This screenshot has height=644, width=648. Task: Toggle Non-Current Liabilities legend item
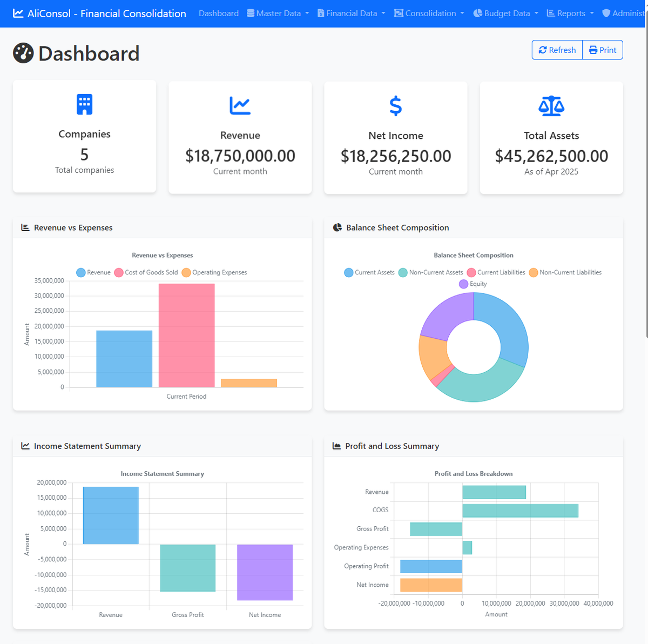(x=565, y=272)
